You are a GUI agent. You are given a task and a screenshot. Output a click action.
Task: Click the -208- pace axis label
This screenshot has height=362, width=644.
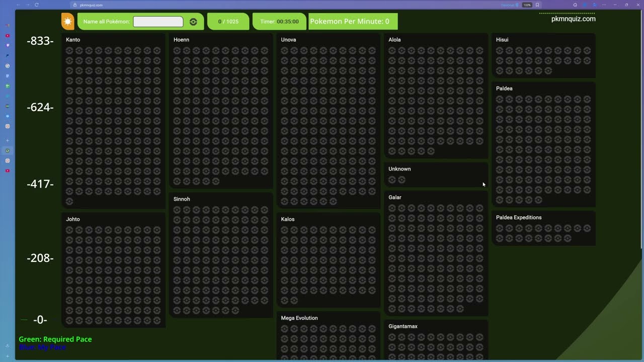[40, 258]
